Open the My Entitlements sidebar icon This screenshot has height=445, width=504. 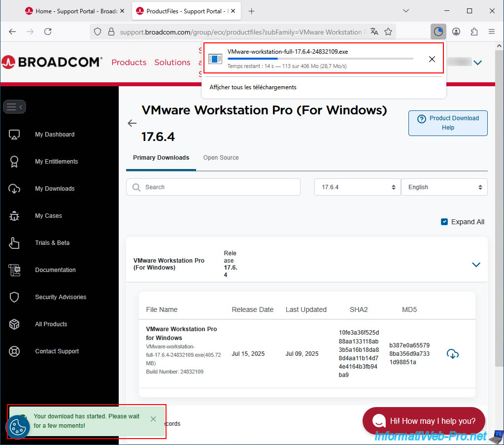click(x=14, y=162)
